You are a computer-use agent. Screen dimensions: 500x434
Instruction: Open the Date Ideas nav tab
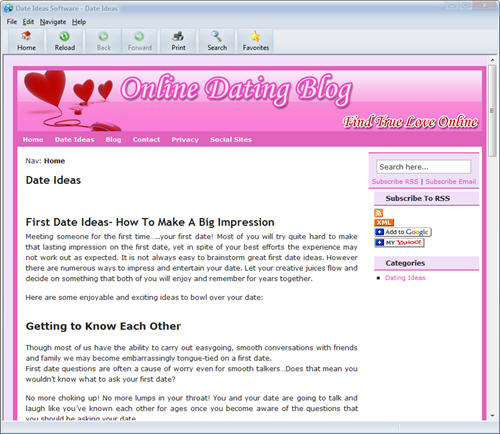click(74, 140)
